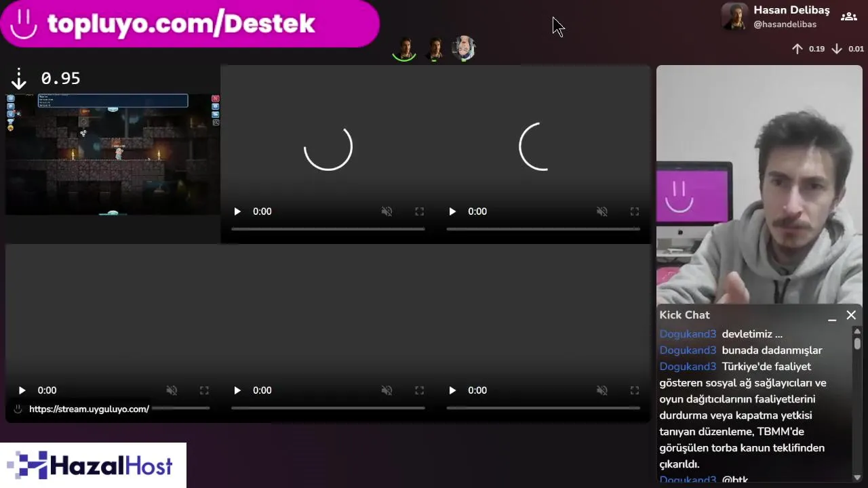Click Dogukand3 beside 'devletimiz ...'
Viewport: 868px width, 488px height.
688,334
